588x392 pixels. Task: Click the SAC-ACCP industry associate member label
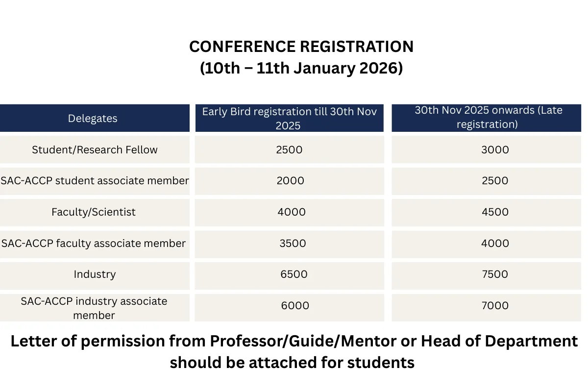(94, 308)
